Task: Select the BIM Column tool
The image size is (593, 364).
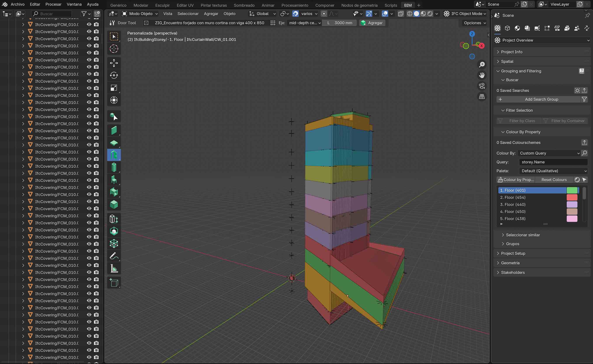Action: point(114,167)
